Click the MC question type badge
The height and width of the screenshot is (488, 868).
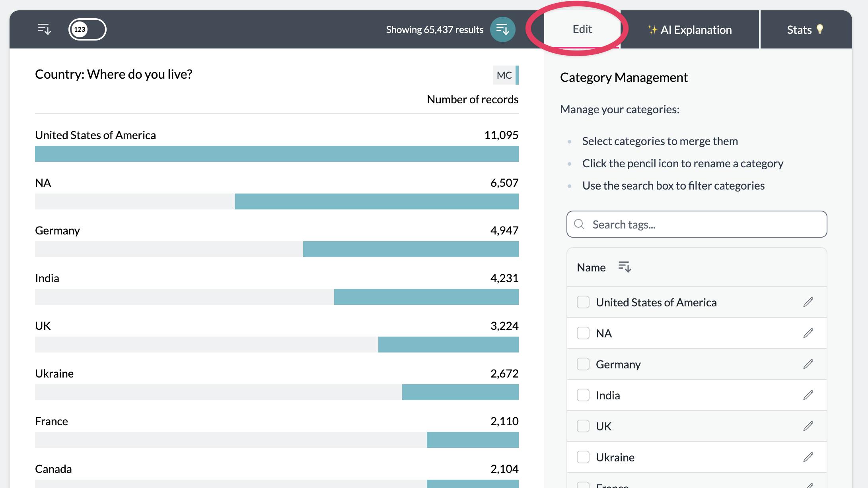504,75
